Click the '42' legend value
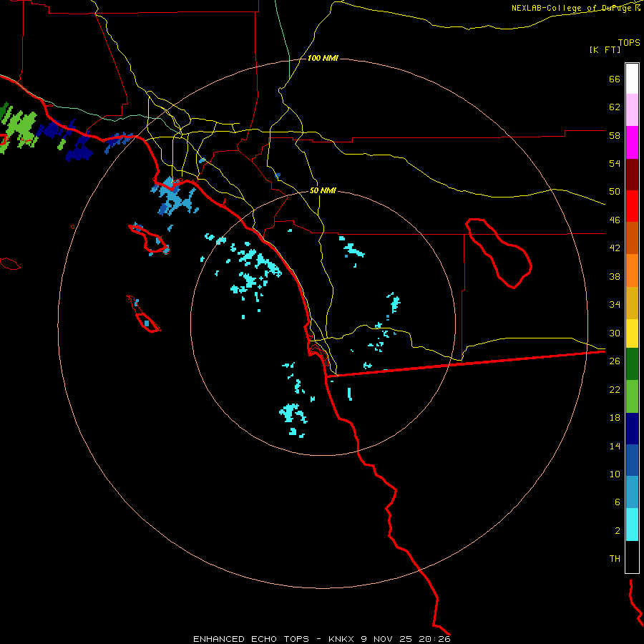Viewport: 644px width, 644px height. coord(615,248)
